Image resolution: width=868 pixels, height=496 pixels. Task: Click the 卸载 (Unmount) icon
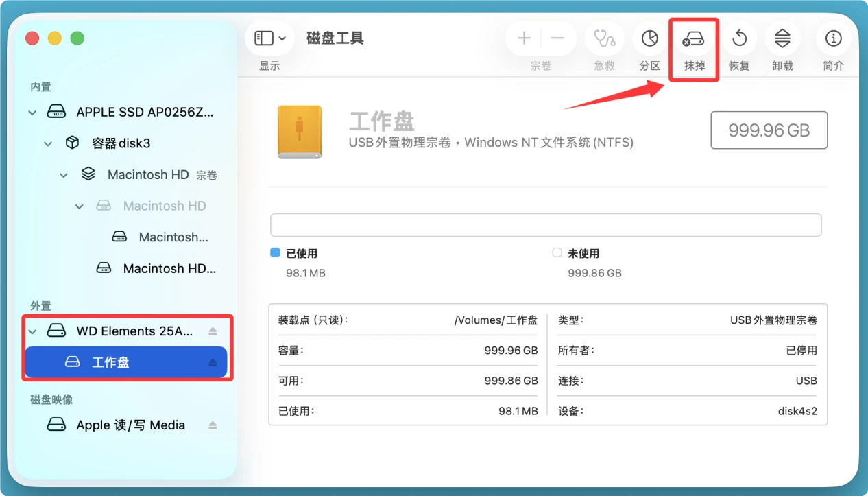click(x=782, y=38)
